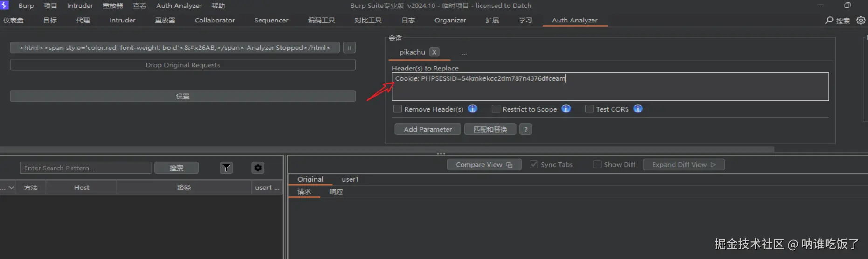Viewport: 868px width, 259px height.
Task: Toggle Test CORS checkbox
Action: coord(589,109)
